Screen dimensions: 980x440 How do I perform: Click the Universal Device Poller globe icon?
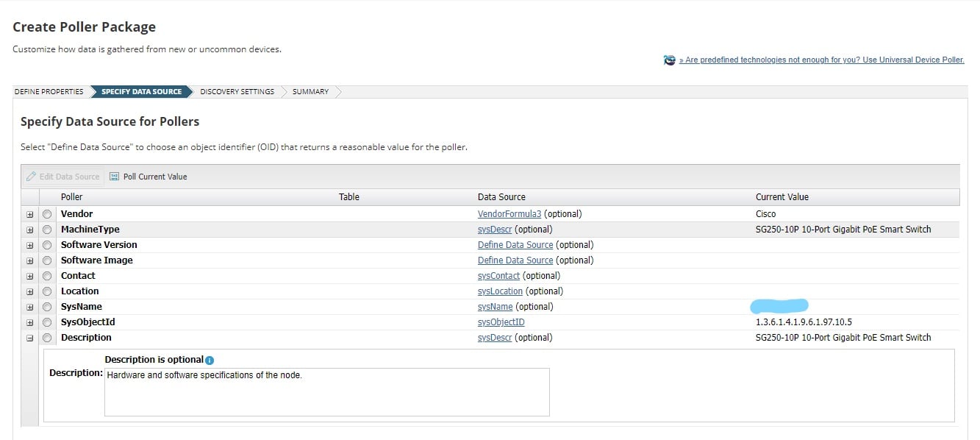[x=669, y=60]
